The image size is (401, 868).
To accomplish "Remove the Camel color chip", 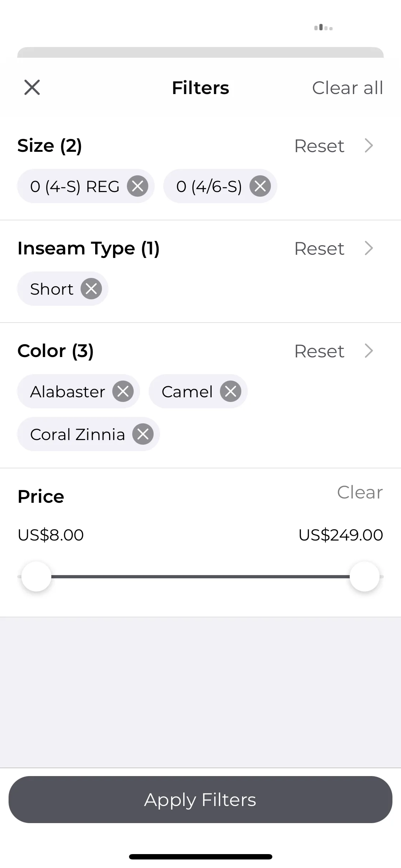I will [231, 391].
